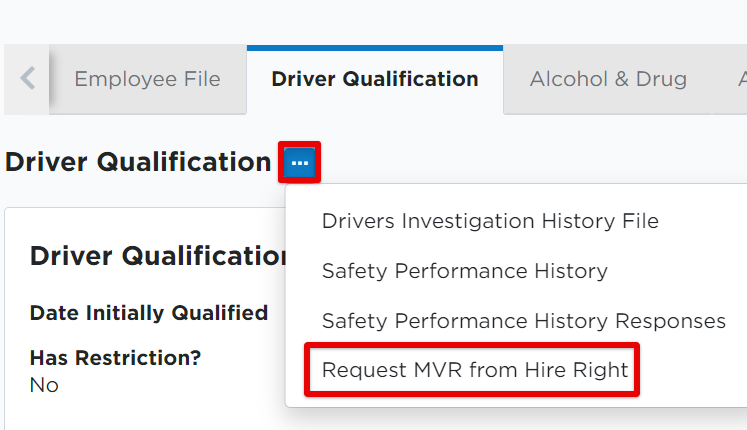Click empty space below Request MVR menu item
This screenshot has height=430, width=747.
pos(500,400)
